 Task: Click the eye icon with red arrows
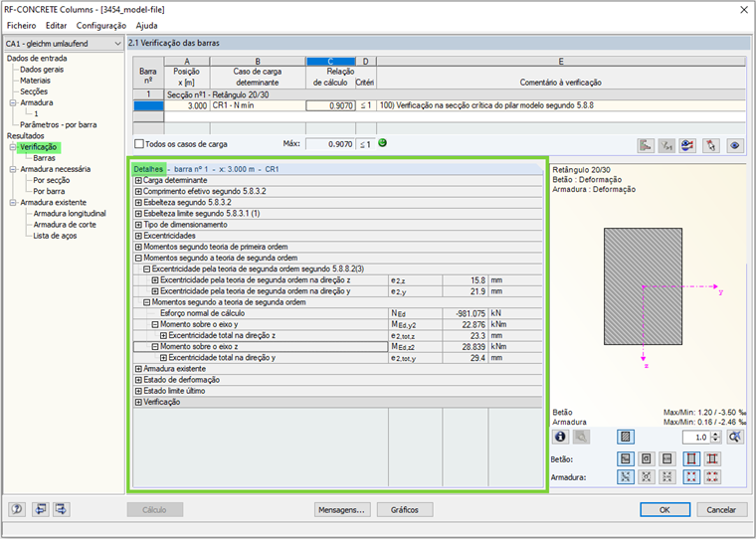tap(687, 145)
